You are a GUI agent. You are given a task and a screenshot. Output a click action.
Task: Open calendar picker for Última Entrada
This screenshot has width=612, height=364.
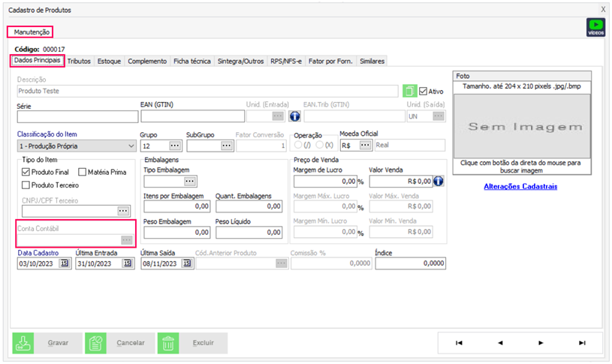coord(127,263)
